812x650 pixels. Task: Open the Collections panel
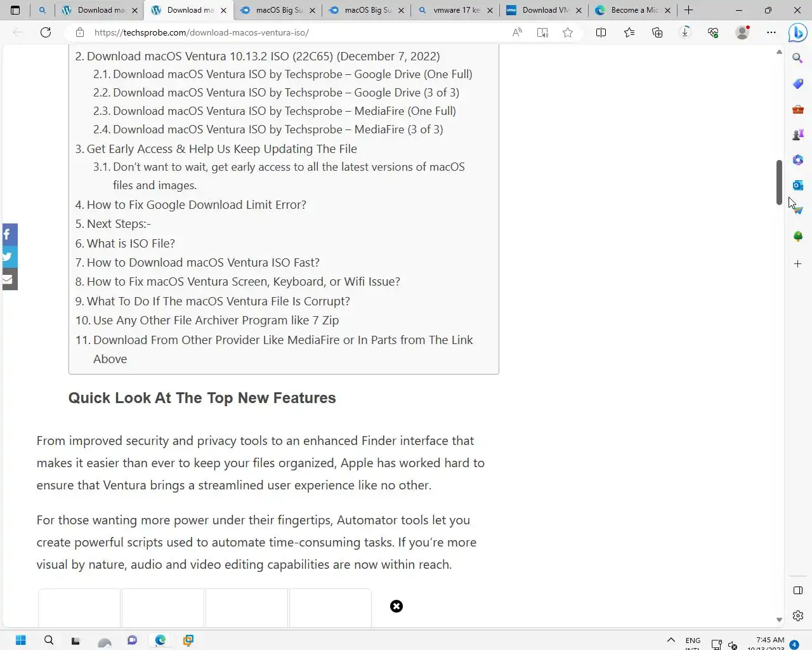pos(657,32)
